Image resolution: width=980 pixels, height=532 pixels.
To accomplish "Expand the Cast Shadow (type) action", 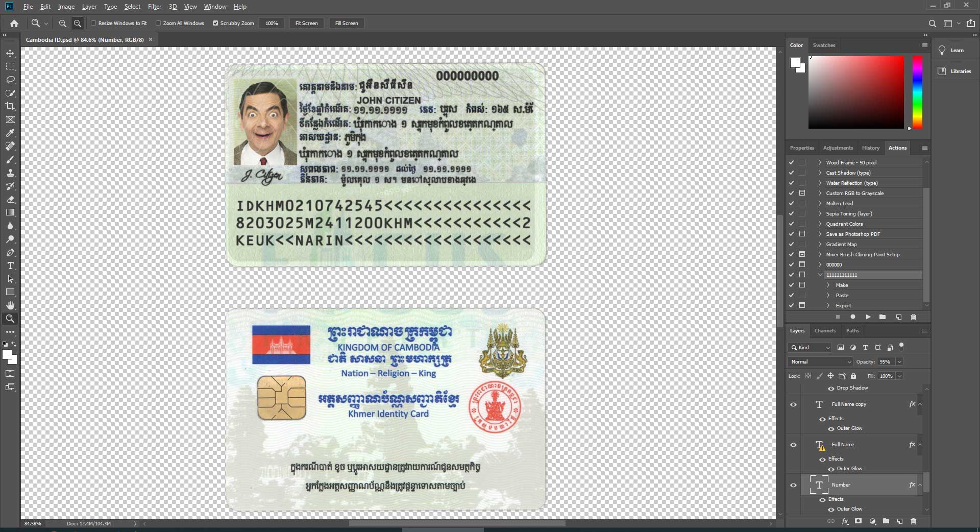I will point(819,173).
